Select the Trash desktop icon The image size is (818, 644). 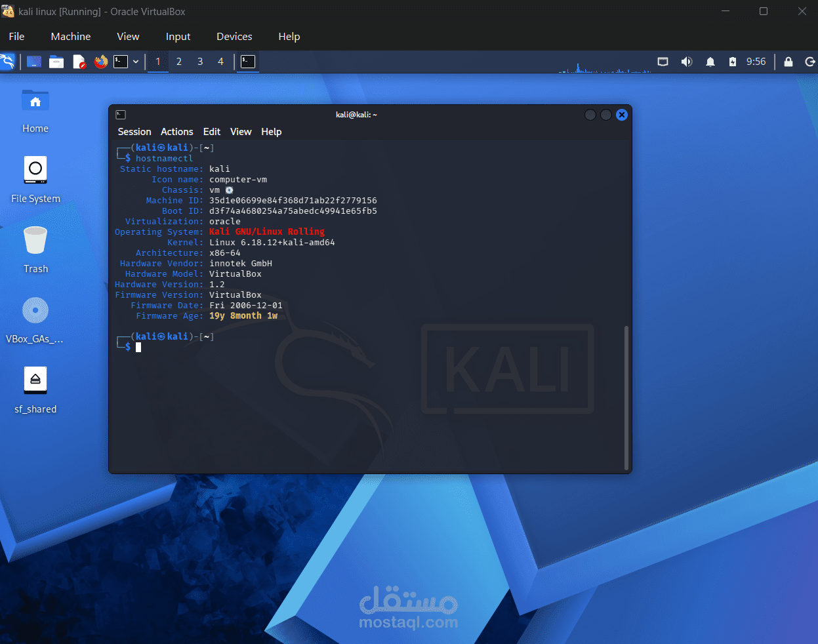click(x=35, y=250)
